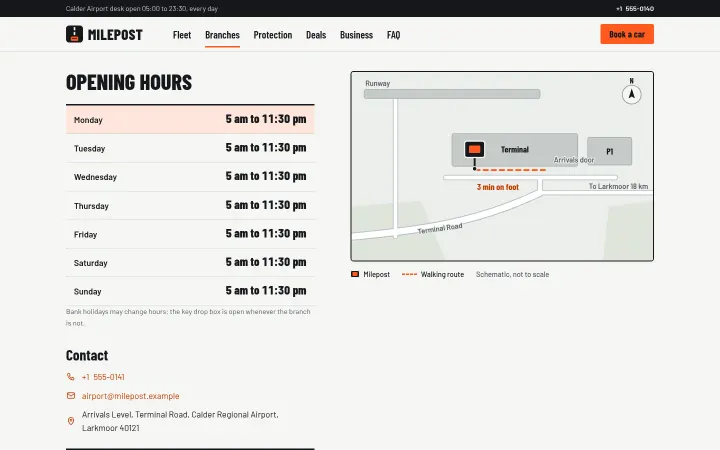Click the Terminal building on the map
The width and height of the screenshot is (720, 450).
point(515,150)
